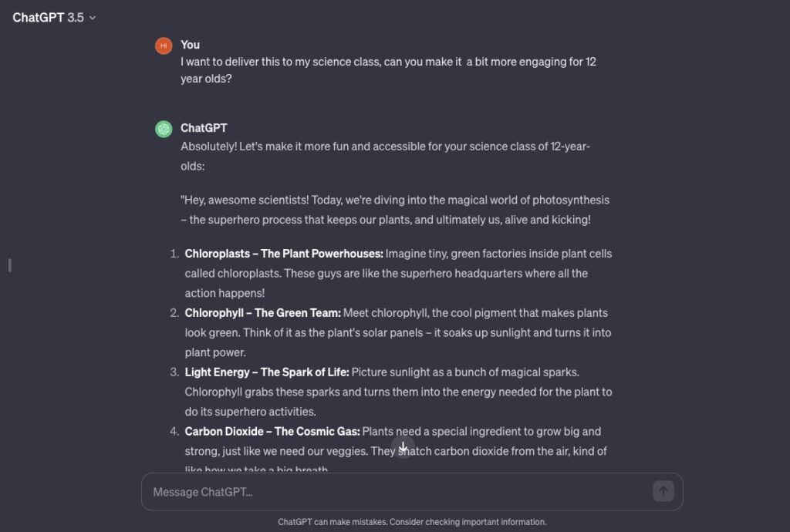
Task: Click the green ChatGPT logo avatar
Action: 163,128
